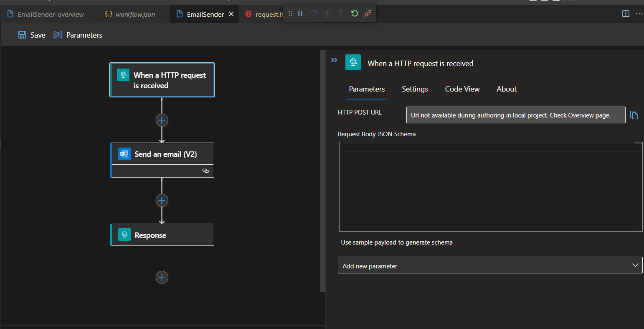Screen dimensions: 644x329
Task: Save the EmailSender workflow
Action: (x=32, y=35)
